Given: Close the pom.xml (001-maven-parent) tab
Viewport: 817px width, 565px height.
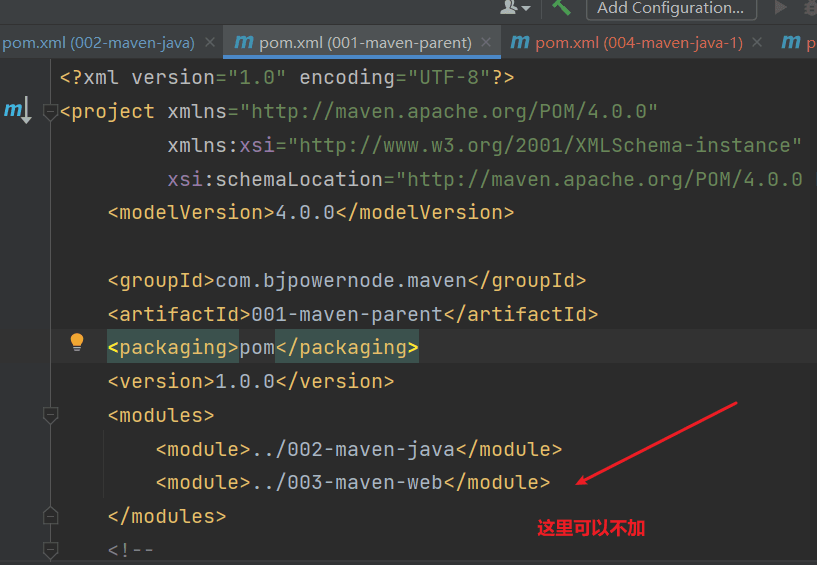Looking at the screenshot, I should click(x=486, y=42).
